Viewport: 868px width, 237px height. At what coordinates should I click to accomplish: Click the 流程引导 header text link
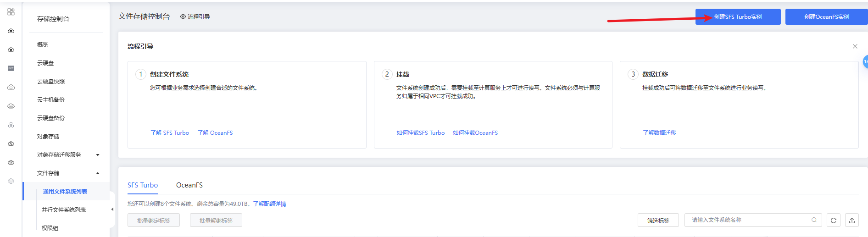tap(199, 17)
